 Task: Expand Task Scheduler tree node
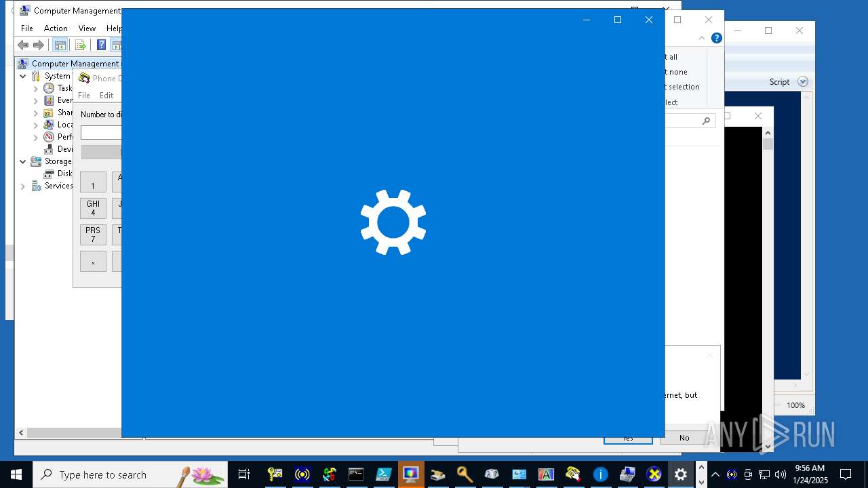[x=36, y=88]
